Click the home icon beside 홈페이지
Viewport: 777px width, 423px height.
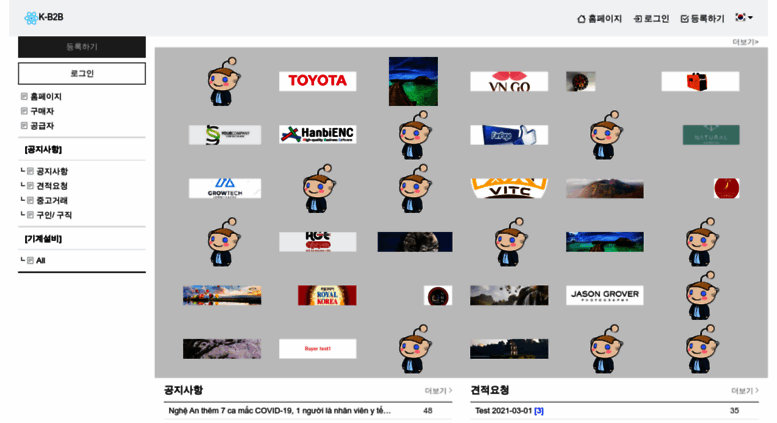[581, 19]
